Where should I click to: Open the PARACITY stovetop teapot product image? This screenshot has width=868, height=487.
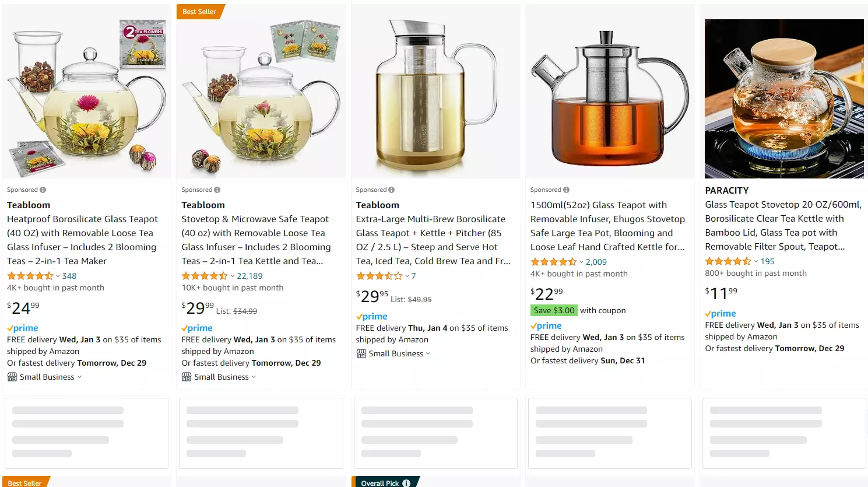tap(784, 99)
